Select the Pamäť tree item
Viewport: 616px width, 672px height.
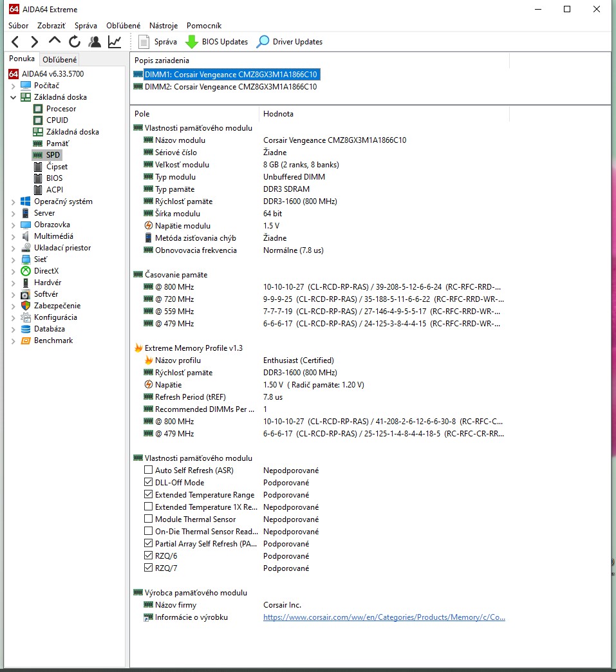[x=57, y=143]
